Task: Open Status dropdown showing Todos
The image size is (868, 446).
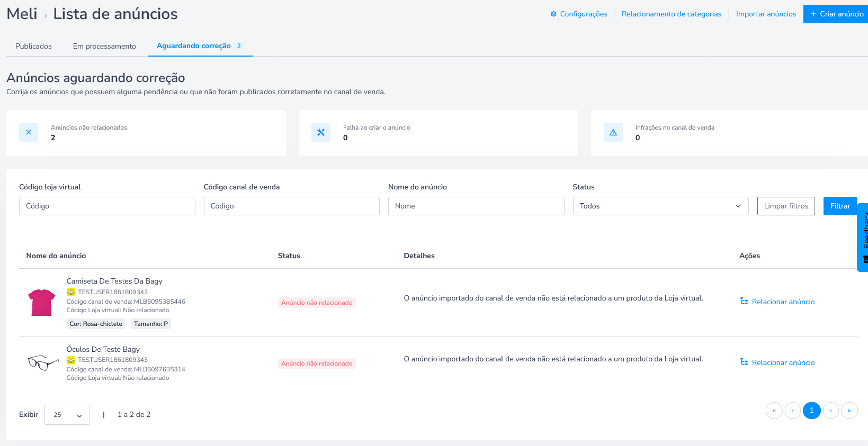Action: (x=660, y=206)
